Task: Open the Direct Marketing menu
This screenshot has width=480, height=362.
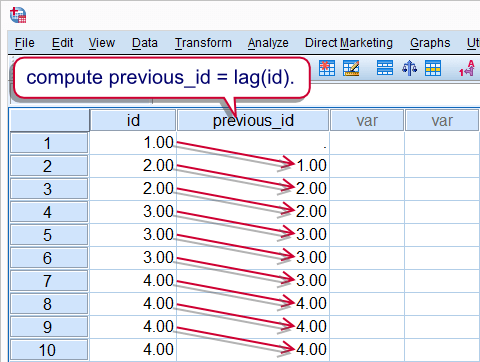Action: [349, 43]
